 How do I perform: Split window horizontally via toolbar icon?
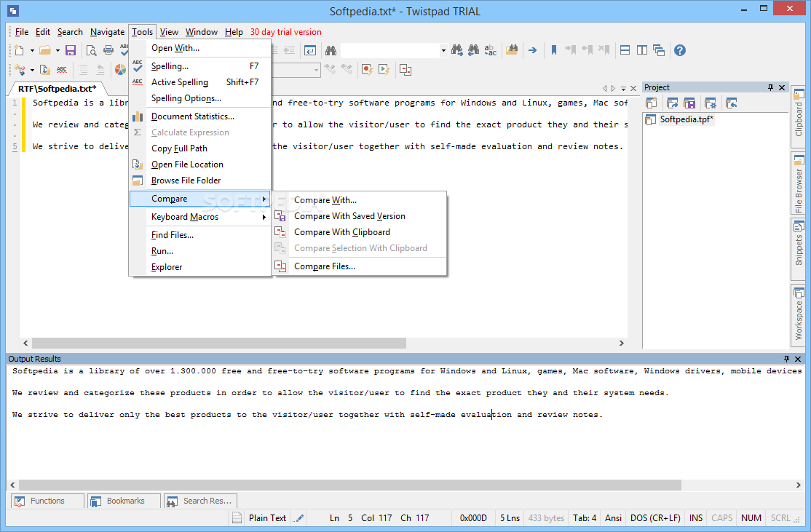click(x=625, y=50)
